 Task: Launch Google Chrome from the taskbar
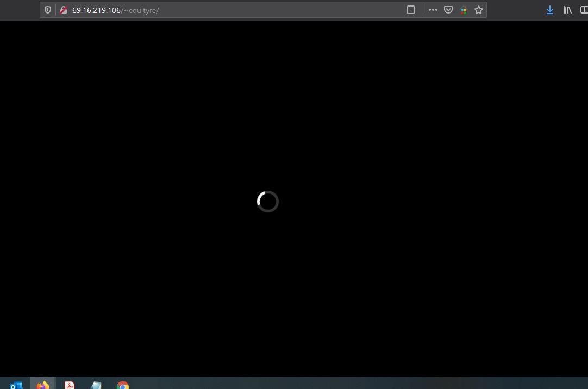pyautogui.click(x=123, y=385)
